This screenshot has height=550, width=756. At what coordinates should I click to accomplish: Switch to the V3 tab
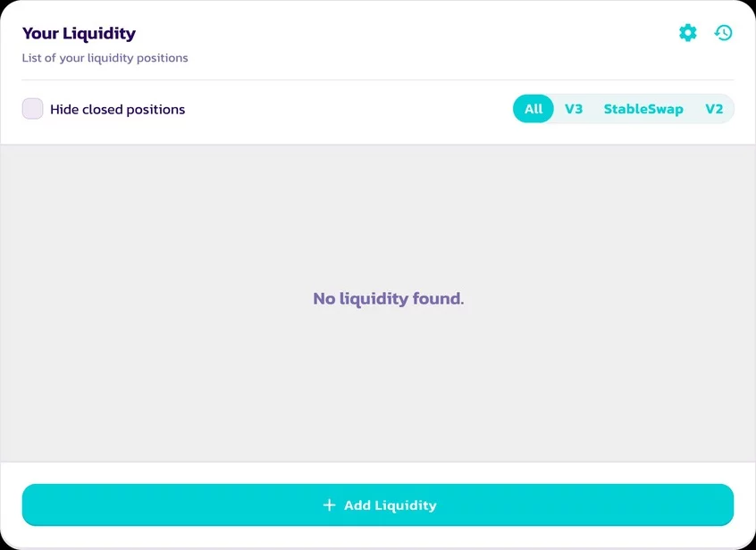pos(574,109)
